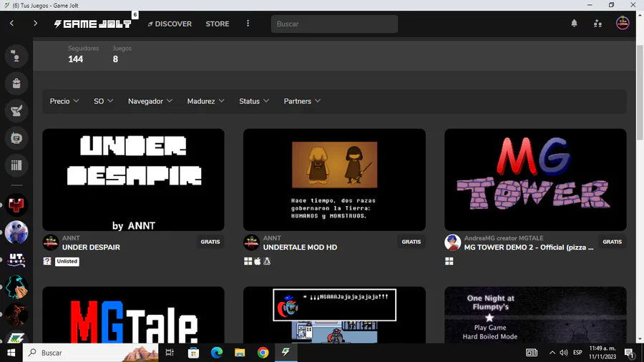Go forward with the right arrow

tap(35, 24)
